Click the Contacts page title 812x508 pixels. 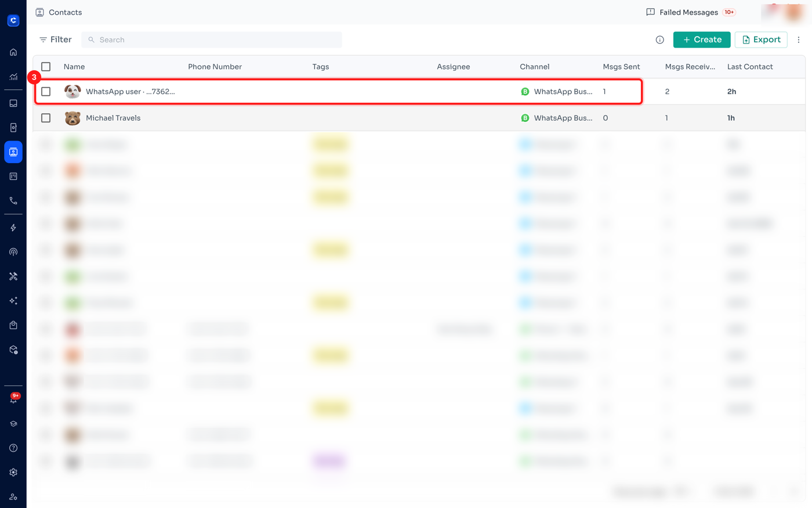(x=65, y=12)
